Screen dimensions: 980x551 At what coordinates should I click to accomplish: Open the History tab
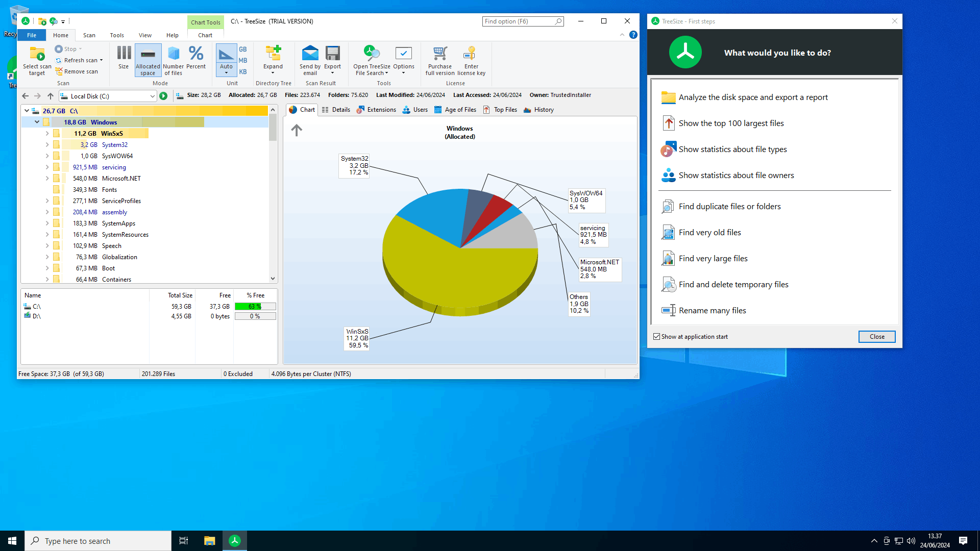(x=538, y=110)
